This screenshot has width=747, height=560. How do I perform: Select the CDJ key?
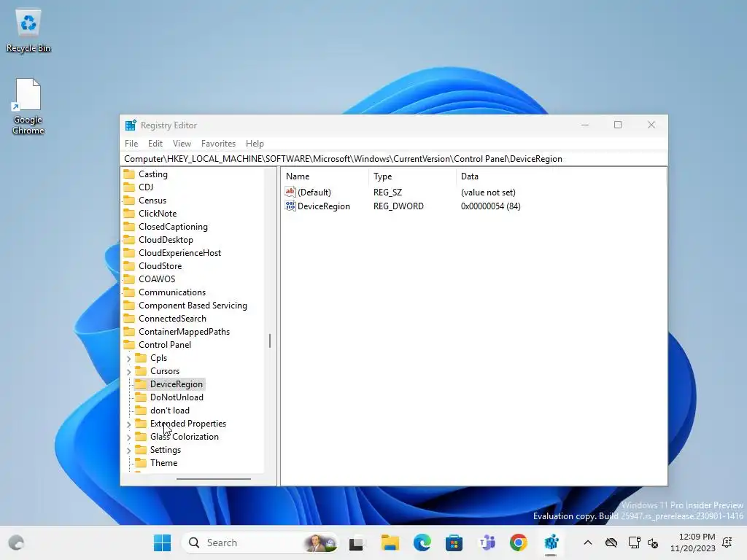tap(146, 187)
